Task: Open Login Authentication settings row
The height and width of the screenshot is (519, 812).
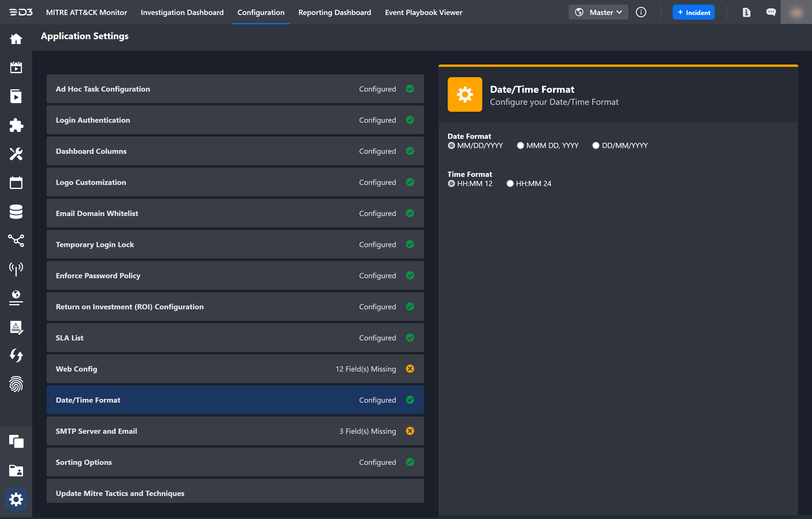Action: pyautogui.click(x=235, y=120)
